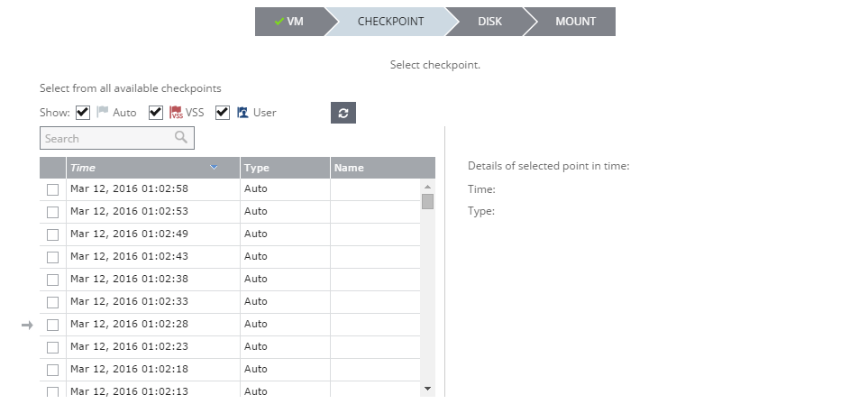
Task: Check the 01:02:58 checkpoint row checkbox
Action: pos(52,189)
